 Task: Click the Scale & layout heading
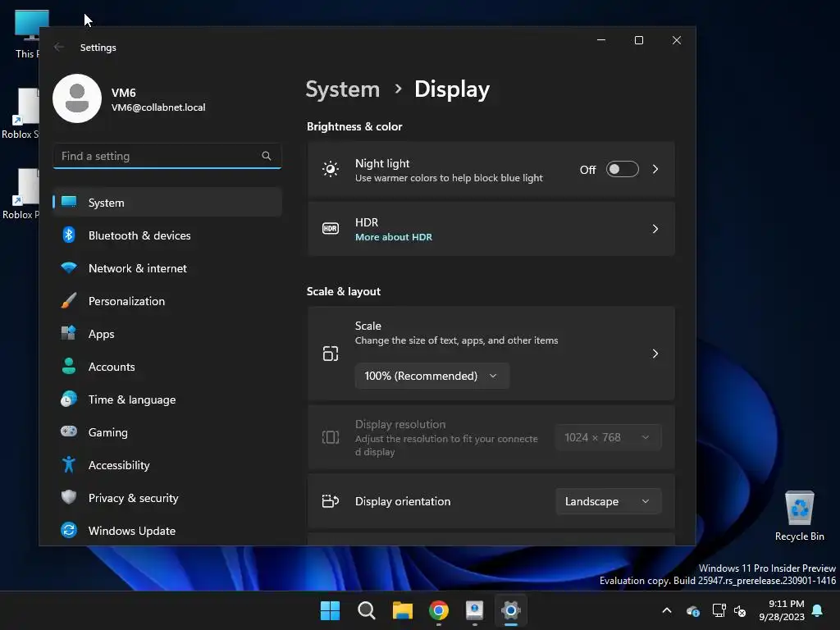pos(344,291)
